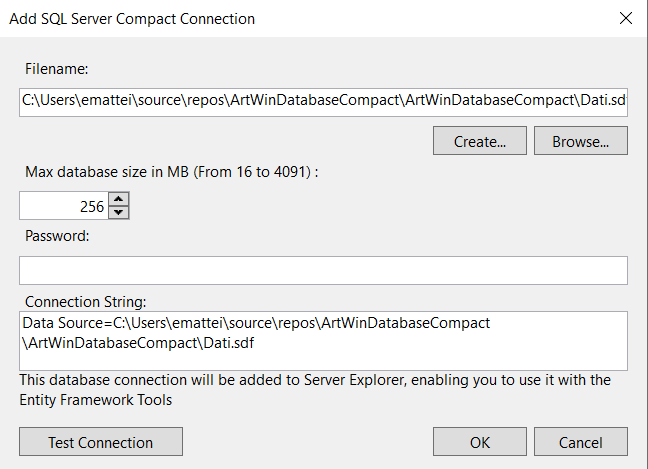Cancel the connection dialog

pos(581,442)
